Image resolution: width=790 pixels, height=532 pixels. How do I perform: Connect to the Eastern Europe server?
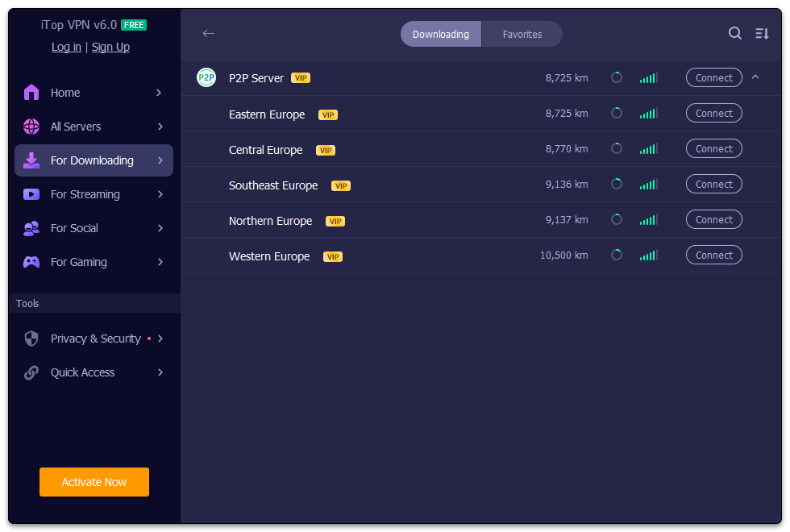pyautogui.click(x=713, y=113)
